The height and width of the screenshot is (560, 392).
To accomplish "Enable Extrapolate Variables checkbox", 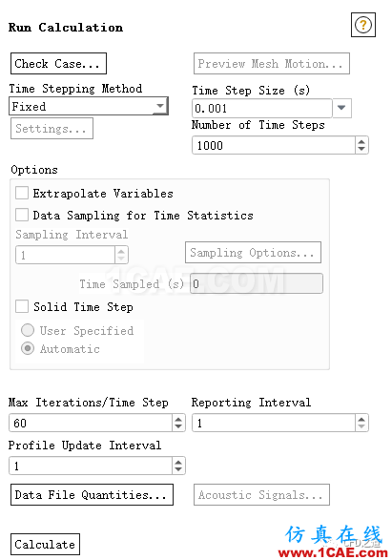I will click(x=22, y=193).
